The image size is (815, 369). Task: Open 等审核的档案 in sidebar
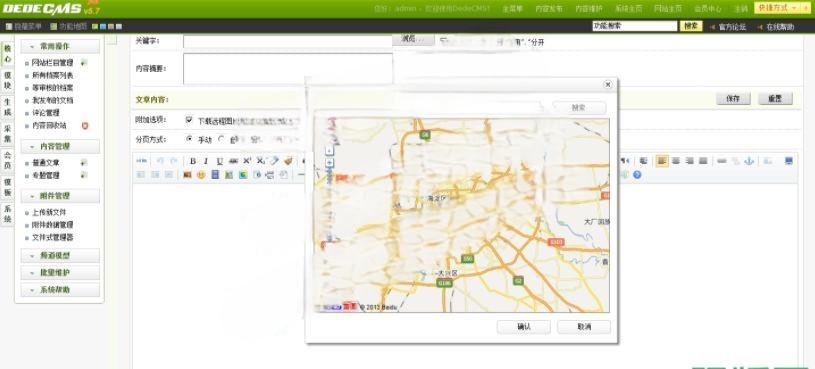tap(52, 88)
